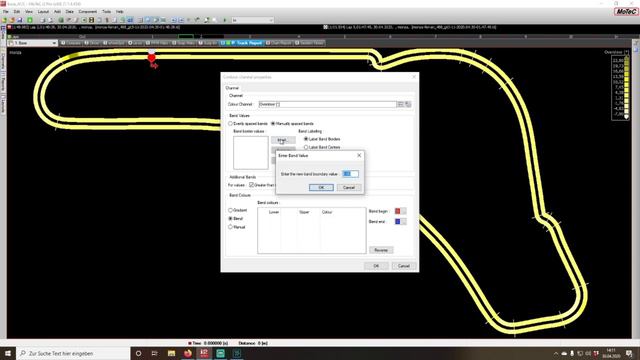Open the View menu
Screen dimensions: 640x360
(x=29, y=11)
